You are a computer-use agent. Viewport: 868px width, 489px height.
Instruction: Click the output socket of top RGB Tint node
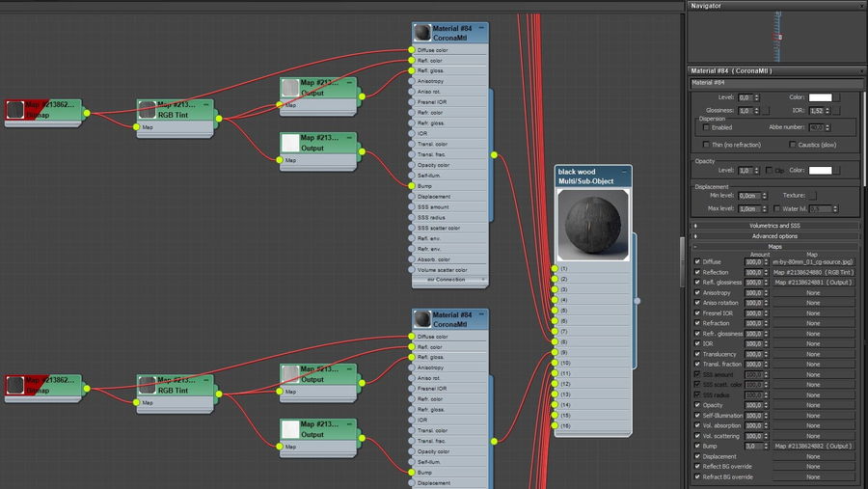click(x=219, y=119)
